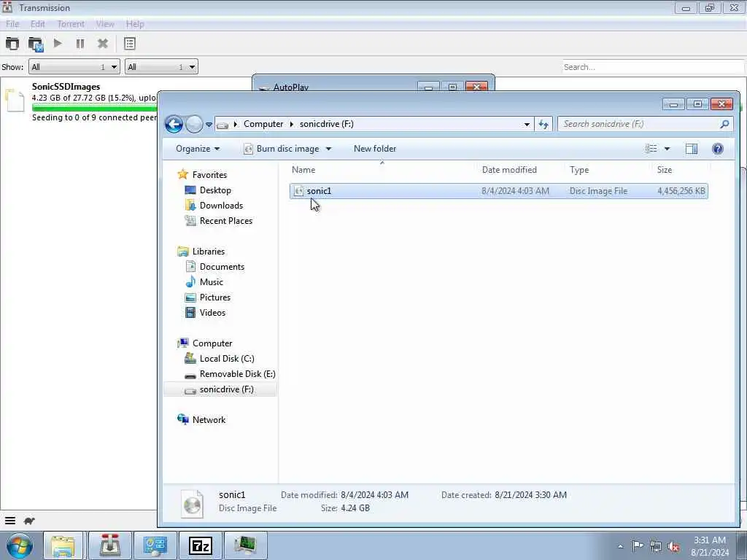
Task: Expand address bar history dropdown
Action: [x=527, y=124]
